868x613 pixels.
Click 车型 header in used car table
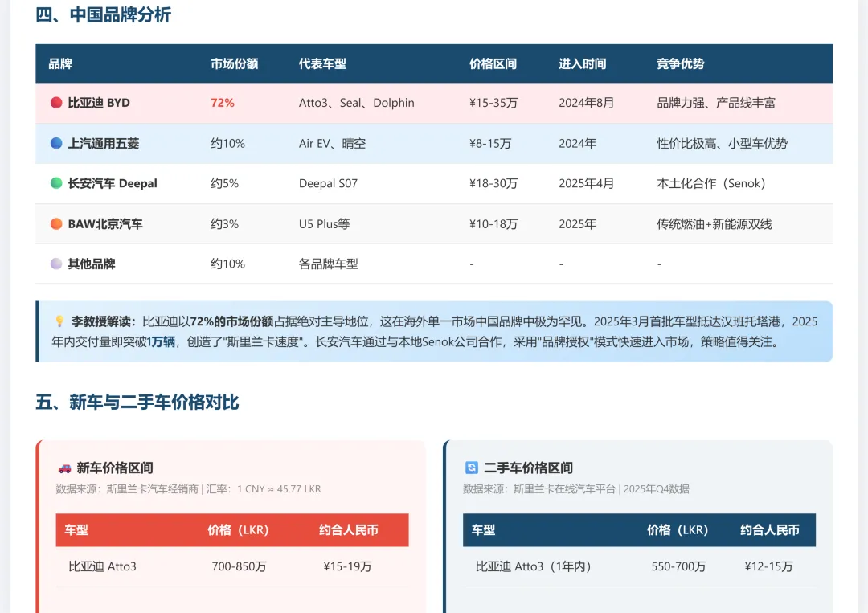click(x=483, y=530)
